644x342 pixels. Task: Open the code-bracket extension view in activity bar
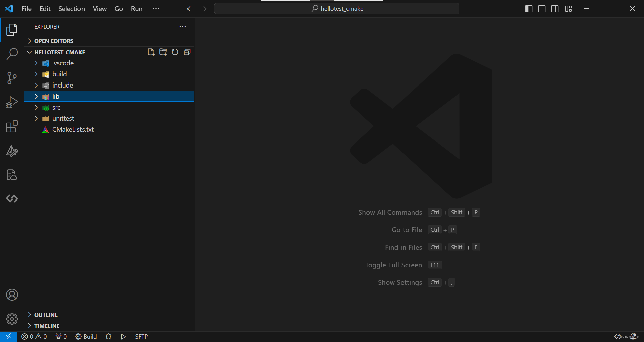tap(12, 199)
